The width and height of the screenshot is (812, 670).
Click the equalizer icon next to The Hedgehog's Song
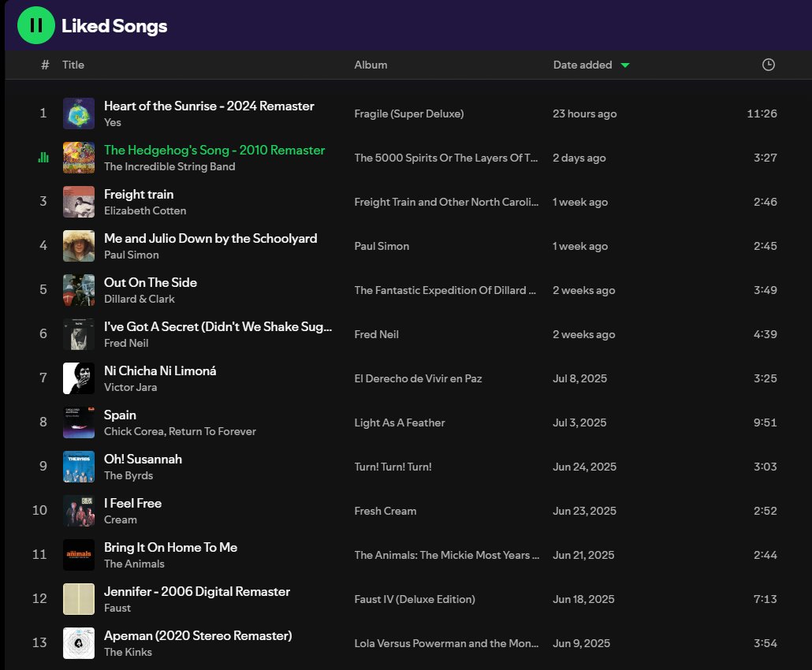[43, 158]
